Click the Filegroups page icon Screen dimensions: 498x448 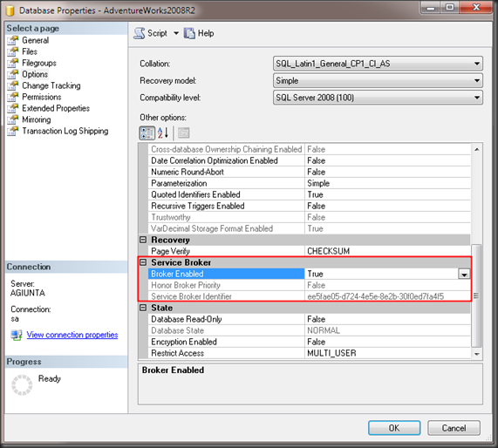[x=13, y=63]
